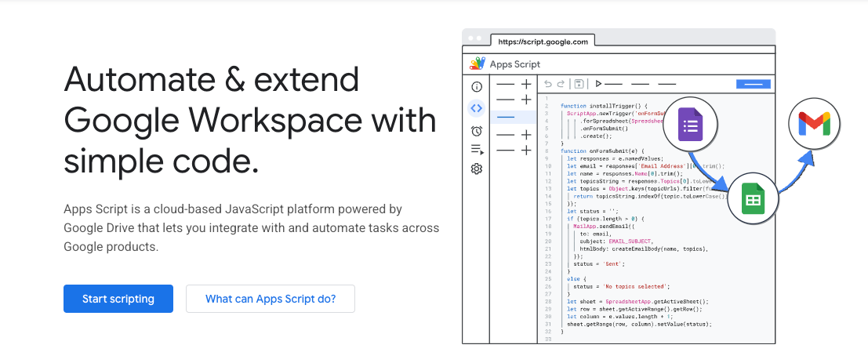Viewport: 868px width, 363px height.
Task: Click the code line "status = 'Sent';"
Action: pyautogui.click(x=600, y=264)
